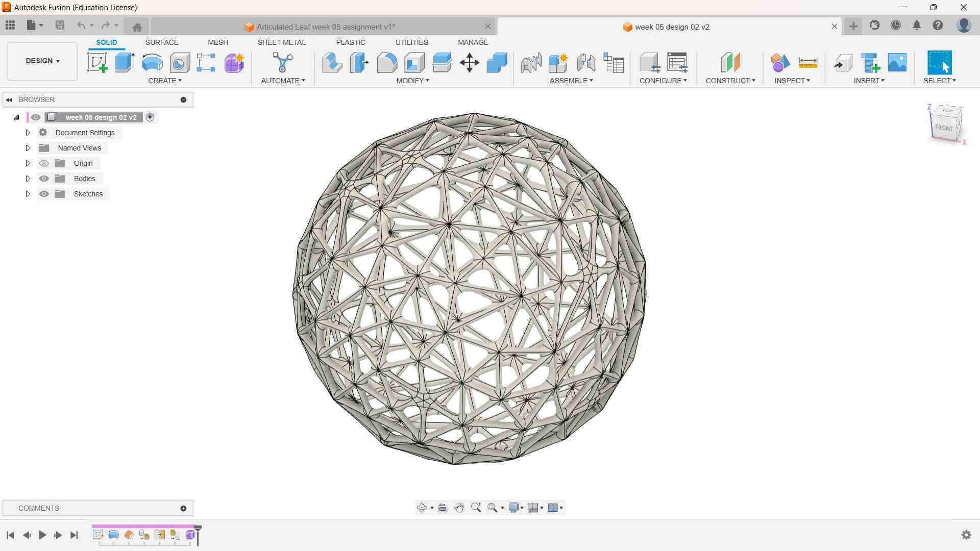Select the Extrude tool in Create
This screenshot has width=980, height=551.
click(125, 63)
